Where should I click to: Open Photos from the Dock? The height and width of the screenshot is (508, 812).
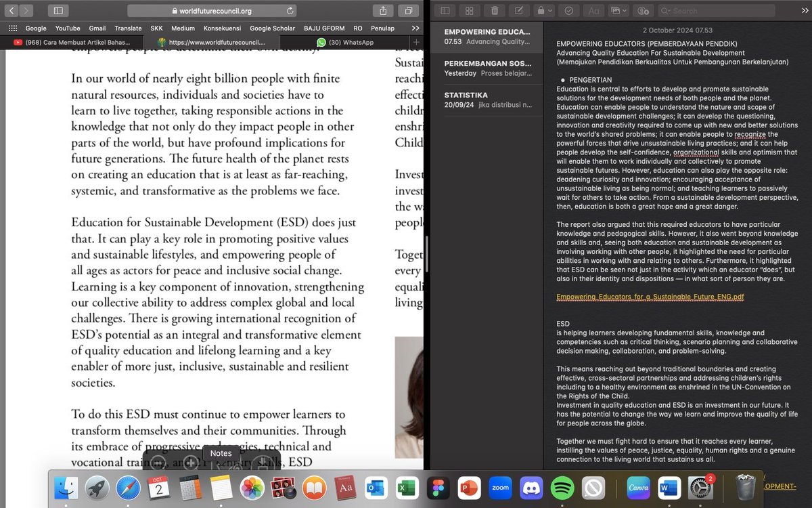pyautogui.click(x=252, y=488)
